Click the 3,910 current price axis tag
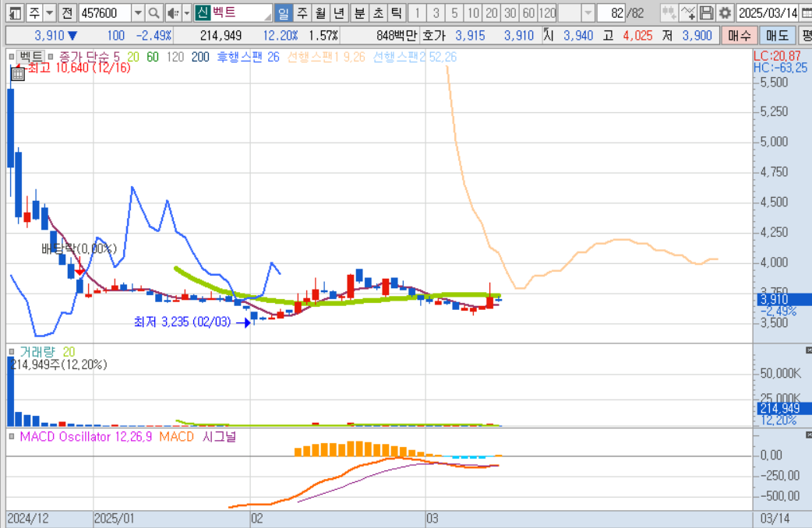 click(x=783, y=299)
